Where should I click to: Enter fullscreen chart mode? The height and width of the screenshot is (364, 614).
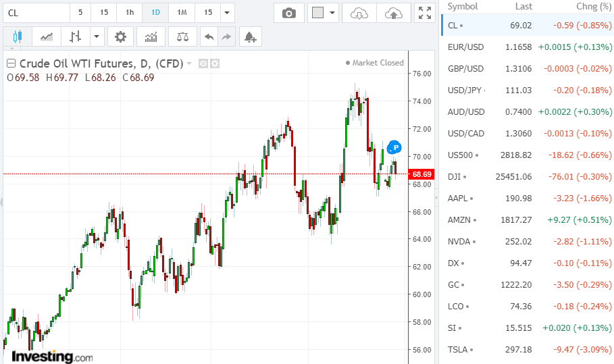click(x=424, y=13)
